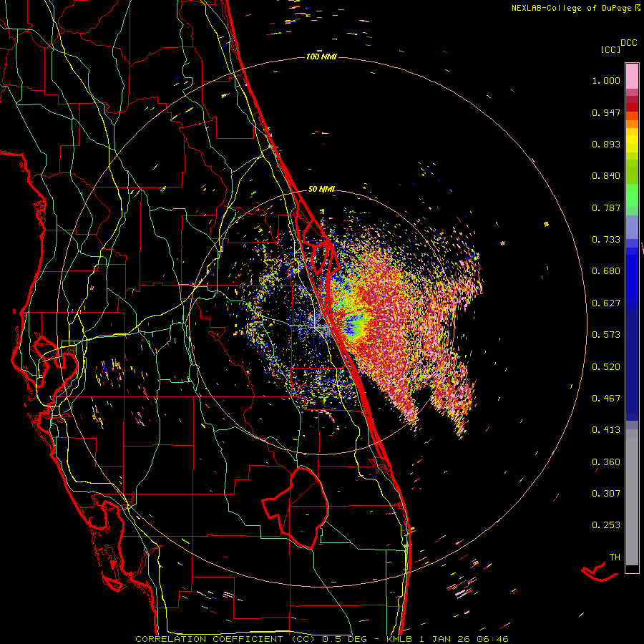Click the NEXLAB-College of DuPage watermark text
The height and width of the screenshot is (644, 644).
coord(575,8)
